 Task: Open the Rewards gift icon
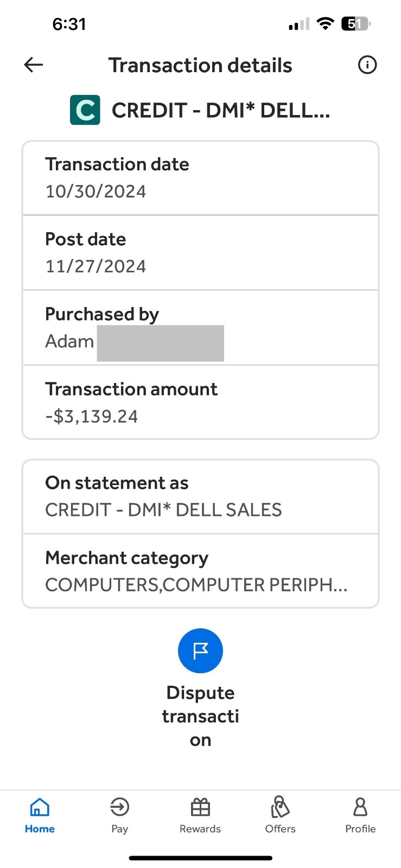(x=200, y=807)
